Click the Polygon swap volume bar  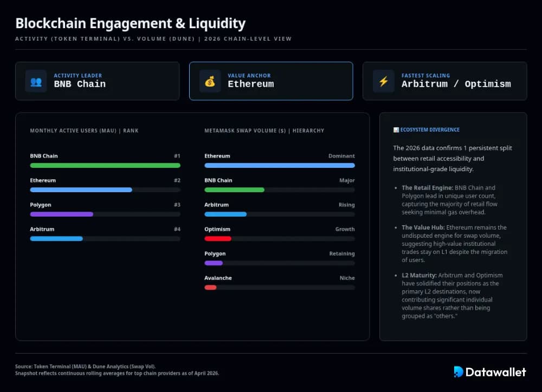(214, 263)
